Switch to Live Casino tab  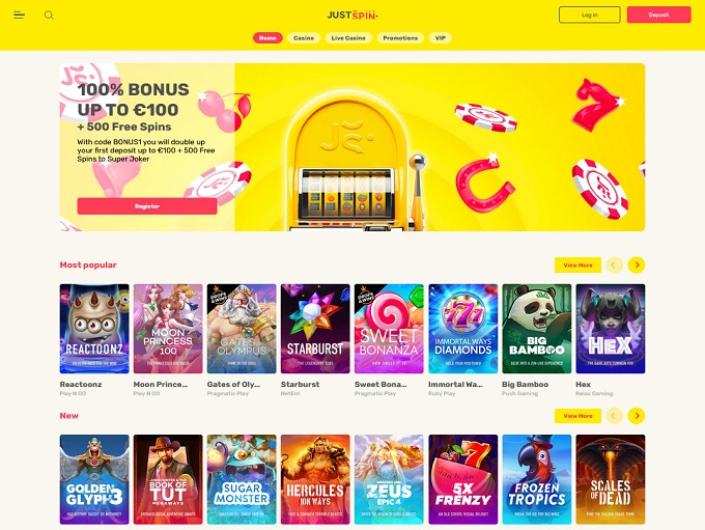(x=348, y=38)
